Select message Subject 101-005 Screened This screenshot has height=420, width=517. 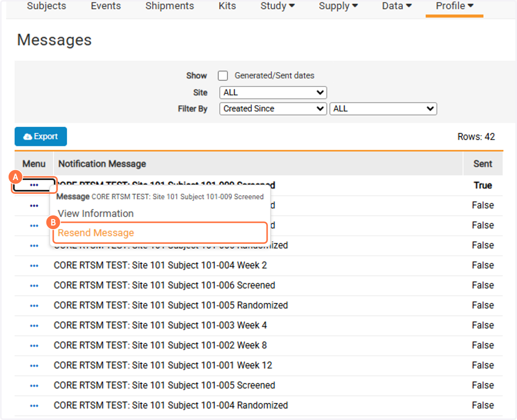(164, 386)
